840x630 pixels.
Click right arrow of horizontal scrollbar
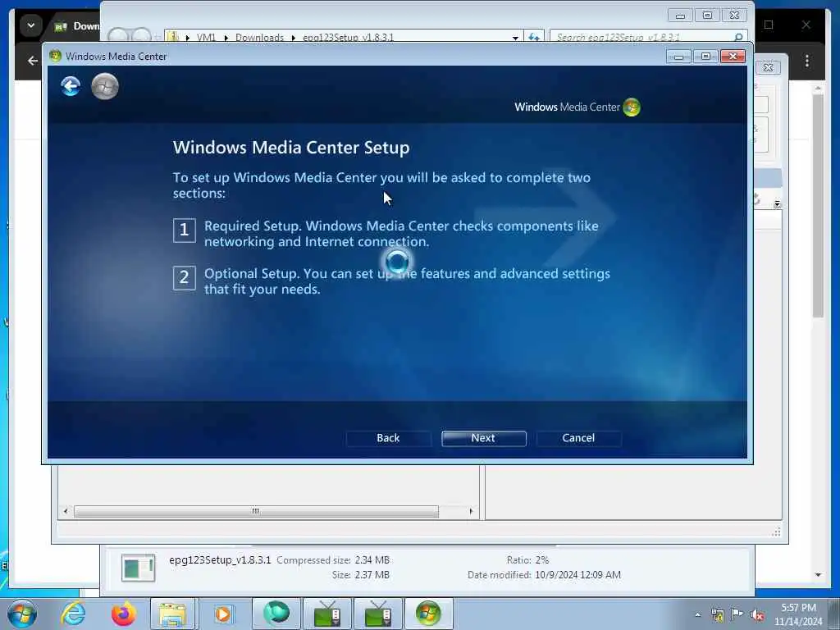point(471,511)
